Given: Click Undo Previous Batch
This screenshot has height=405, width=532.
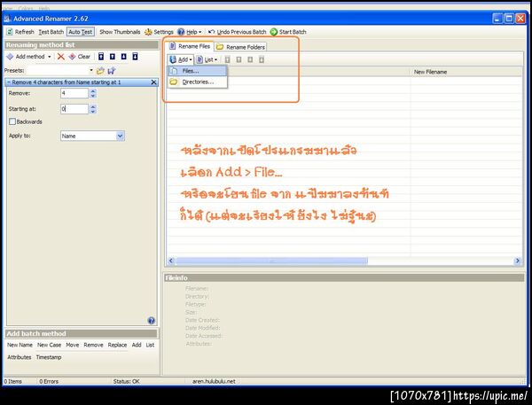Looking at the screenshot, I should tap(237, 32).
